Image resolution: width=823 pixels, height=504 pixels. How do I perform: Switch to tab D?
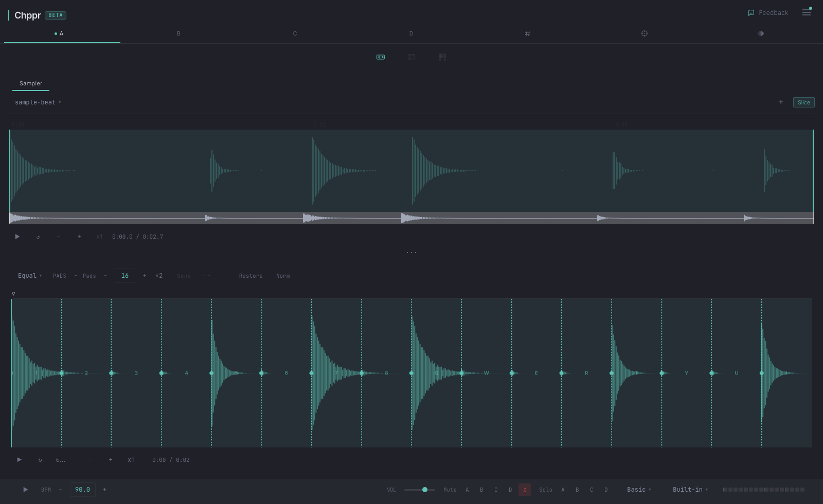411,33
